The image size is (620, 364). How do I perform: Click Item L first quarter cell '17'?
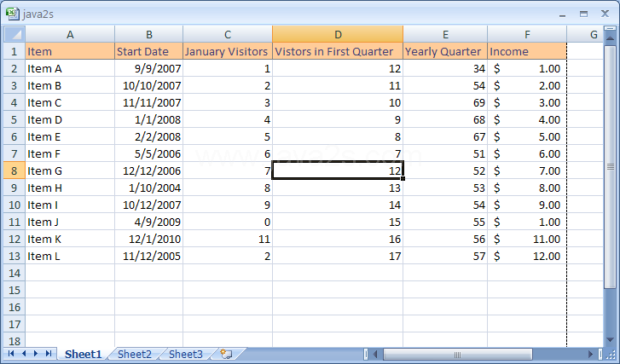pyautogui.click(x=338, y=256)
